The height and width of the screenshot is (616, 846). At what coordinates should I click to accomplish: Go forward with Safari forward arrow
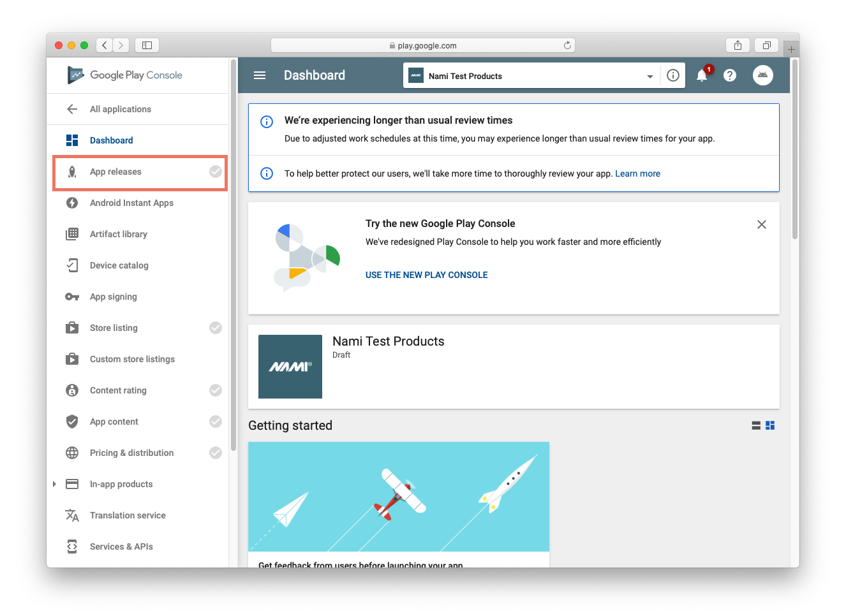click(121, 45)
